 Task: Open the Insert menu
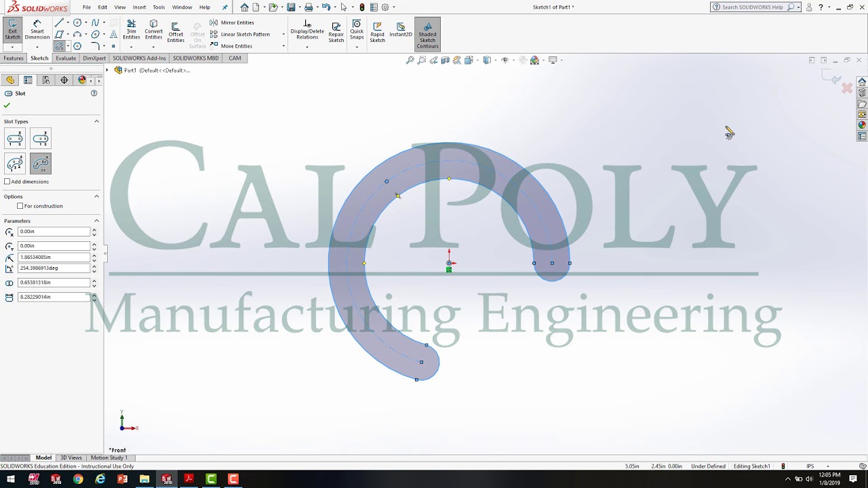pyautogui.click(x=139, y=7)
